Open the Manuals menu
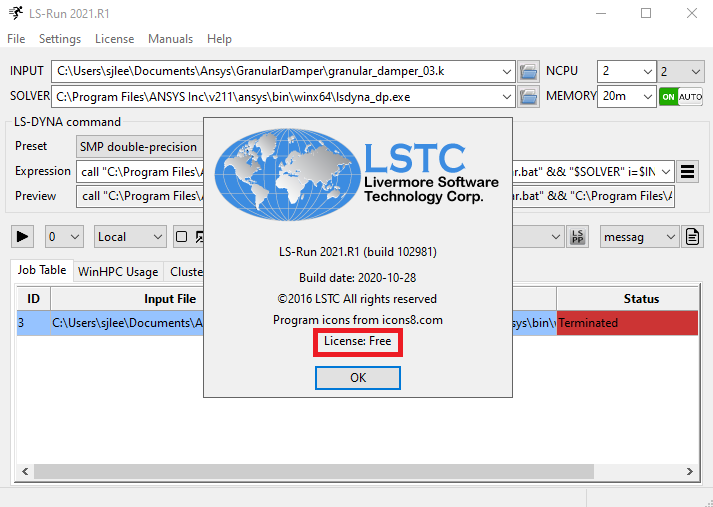713x507 pixels. pos(170,39)
